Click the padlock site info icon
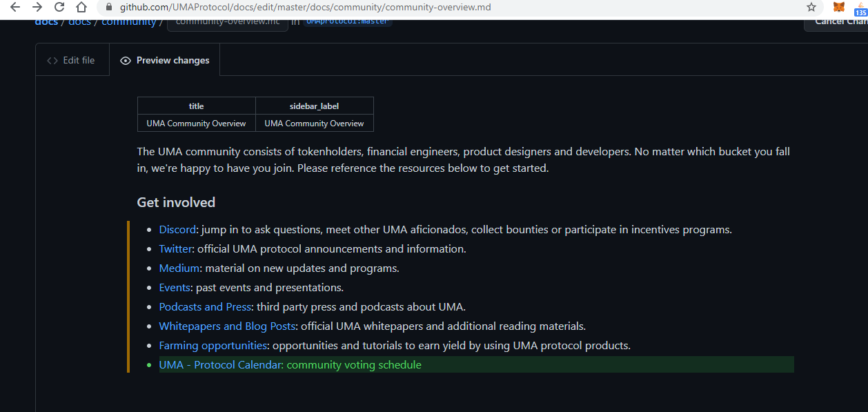This screenshot has height=412, width=868. [x=109, y=8]
